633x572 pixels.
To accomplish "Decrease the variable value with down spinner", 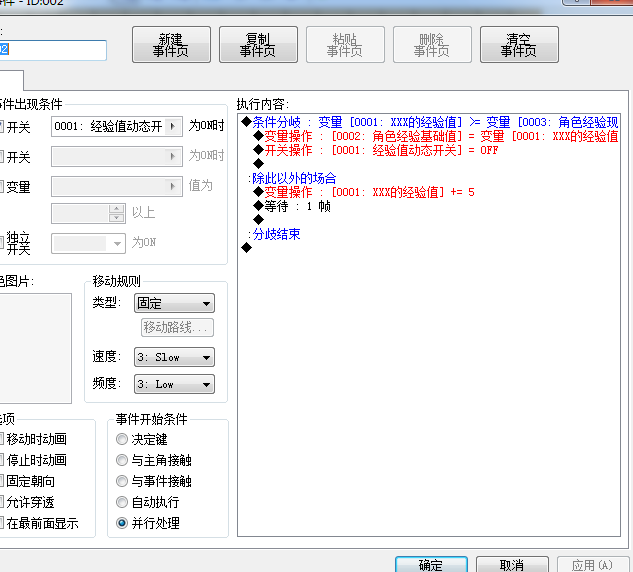I will point(116,218).
